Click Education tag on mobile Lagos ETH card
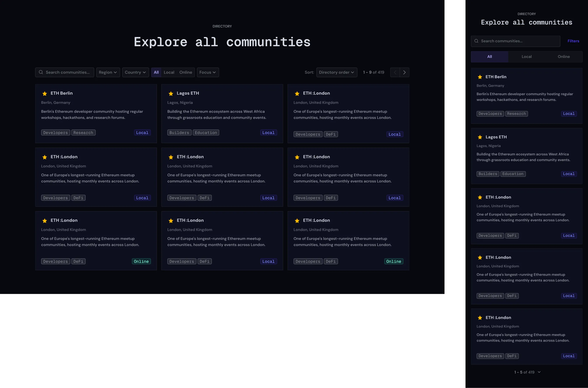588x388 pixels. pyautogui.click(x=513, y=174)
